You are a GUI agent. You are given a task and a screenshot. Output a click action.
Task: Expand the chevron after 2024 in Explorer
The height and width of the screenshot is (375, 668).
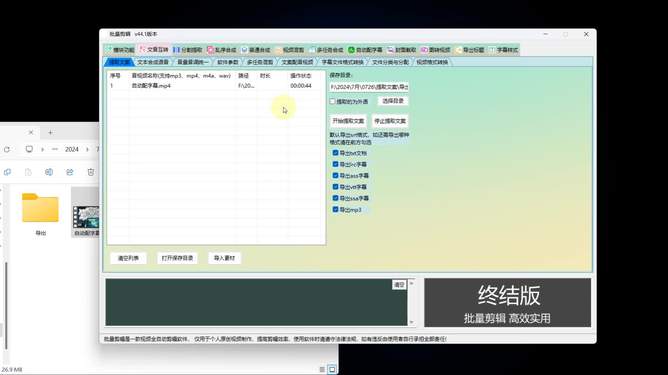[87, 149]
